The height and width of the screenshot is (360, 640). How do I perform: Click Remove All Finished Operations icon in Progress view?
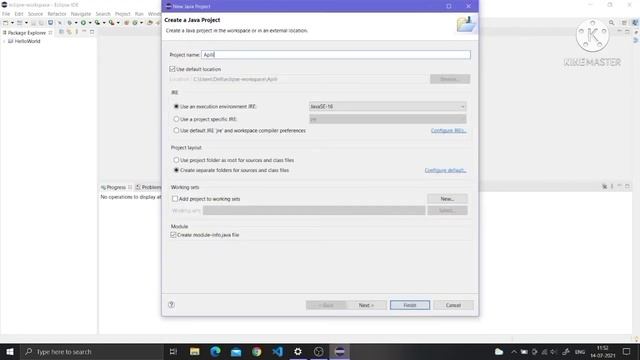pos(604,187)
